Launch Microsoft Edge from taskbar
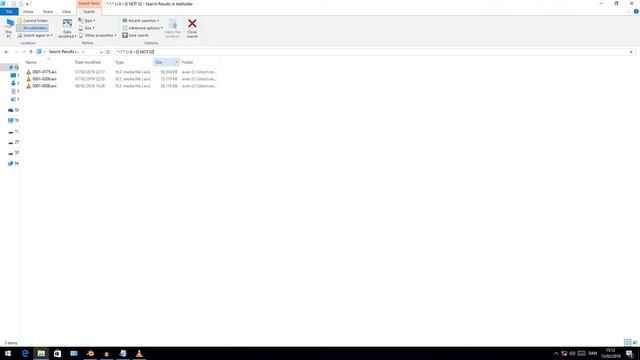 [x=25, y=353]
